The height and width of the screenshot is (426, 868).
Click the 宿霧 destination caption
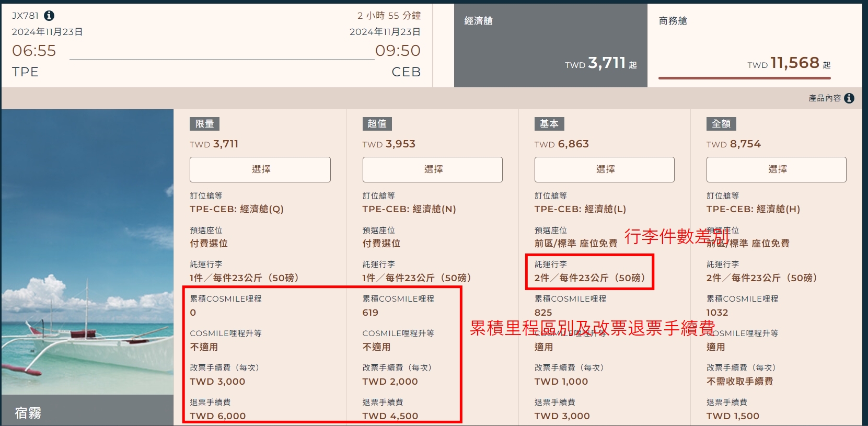pyautogui.click(x=28, y=413)
